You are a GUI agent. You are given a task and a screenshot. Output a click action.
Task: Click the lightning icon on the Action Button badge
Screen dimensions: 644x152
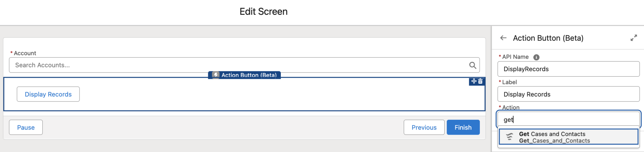coord(215,75)
